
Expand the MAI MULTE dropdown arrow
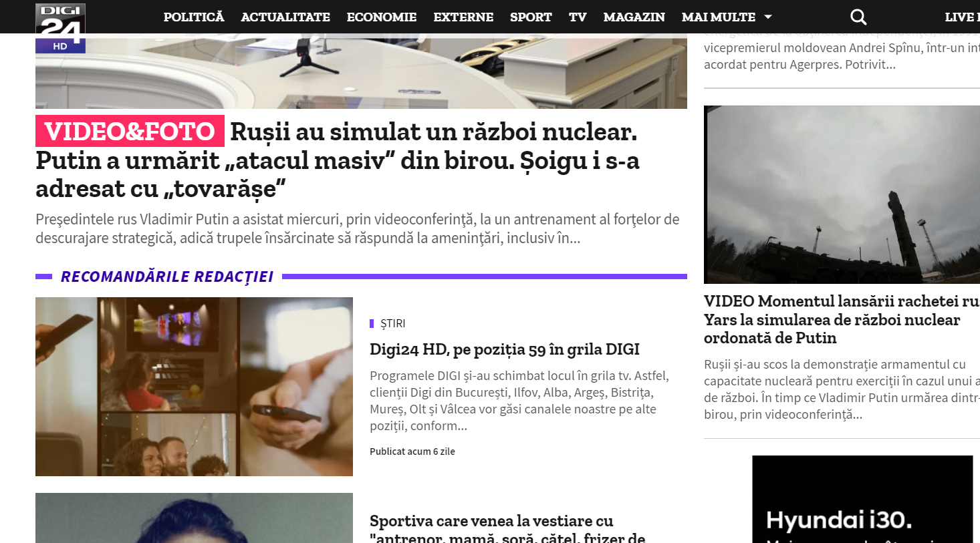768,17
